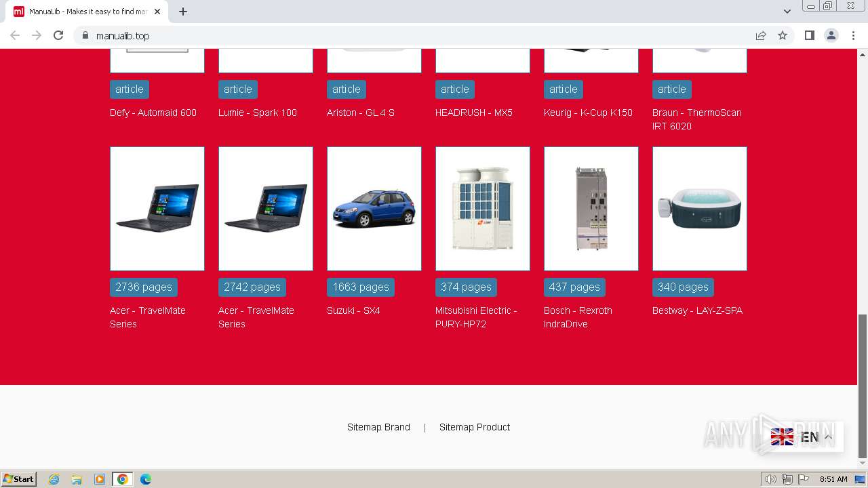Open the Keurig - K-Cup K150 article
Viewport: 868px width, 488px height.
click(x=588, y=113)
